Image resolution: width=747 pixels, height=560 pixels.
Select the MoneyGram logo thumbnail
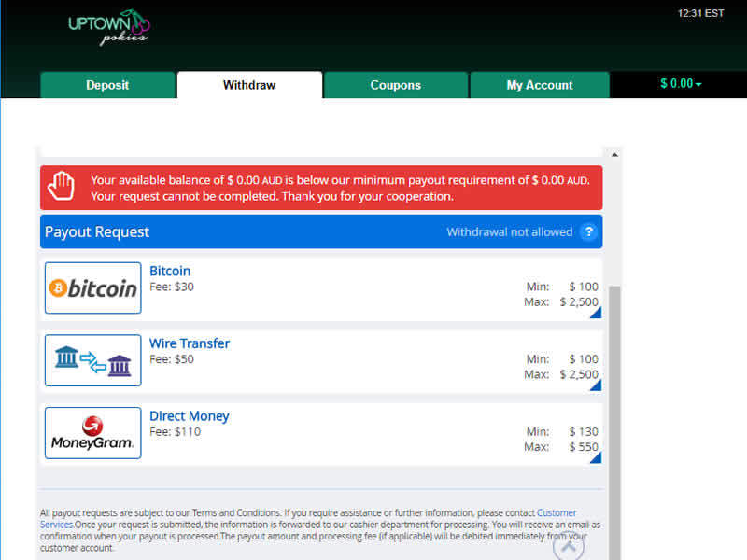(x=92, y=433)
